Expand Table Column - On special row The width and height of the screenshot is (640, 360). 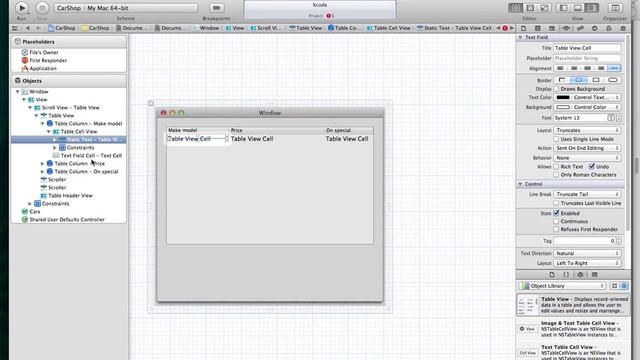pos(42,172)
